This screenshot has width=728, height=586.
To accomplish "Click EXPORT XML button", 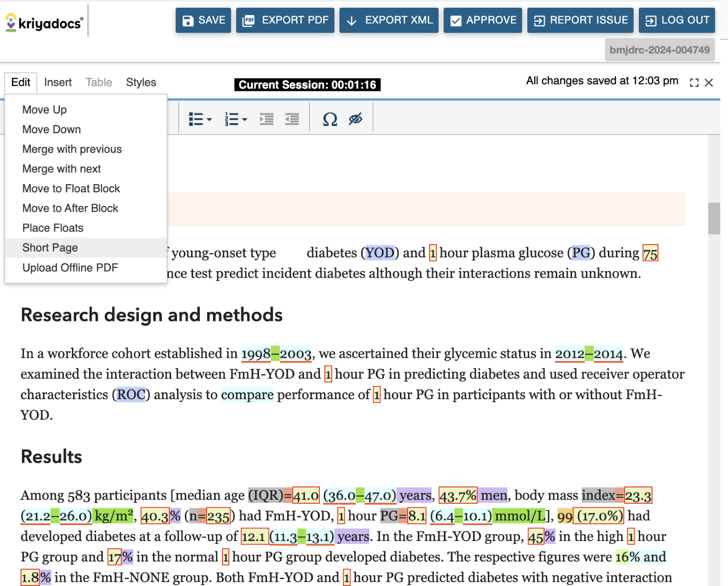I will tap(389, 20).
